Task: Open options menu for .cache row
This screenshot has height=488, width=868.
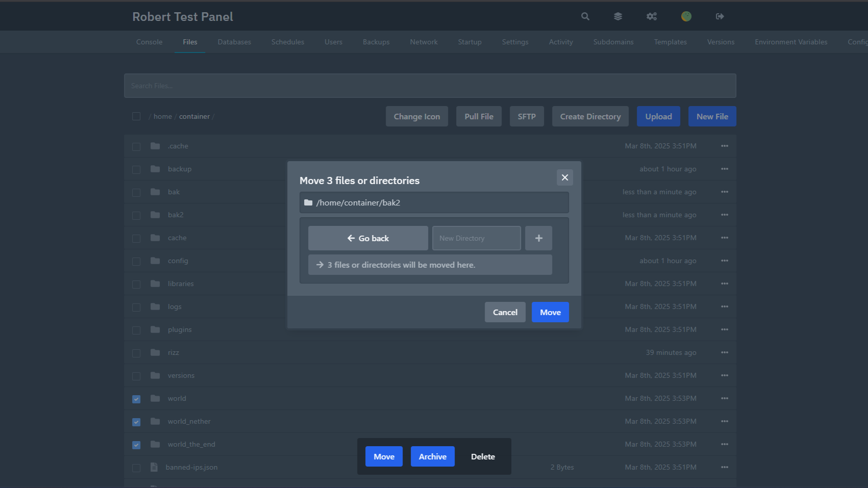Action: [725, 146]
